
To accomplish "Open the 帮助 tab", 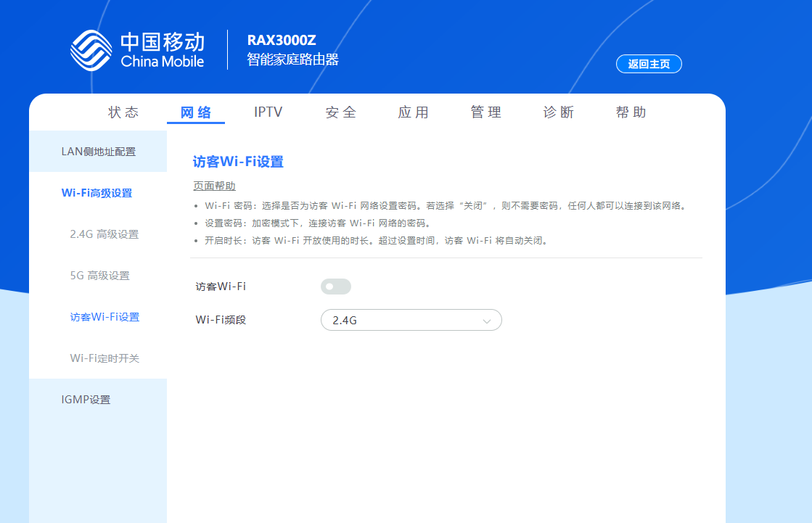I will point(631,112).
